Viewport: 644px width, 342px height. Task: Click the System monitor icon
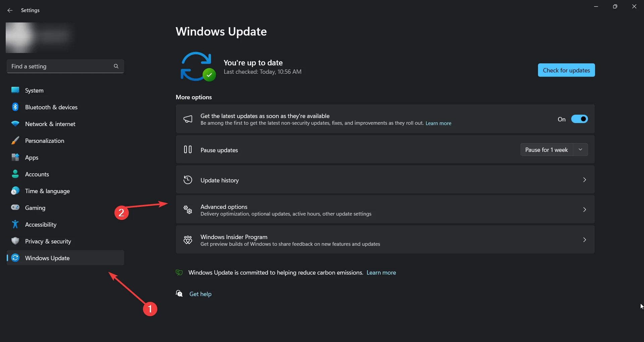(x=15, y=90)
